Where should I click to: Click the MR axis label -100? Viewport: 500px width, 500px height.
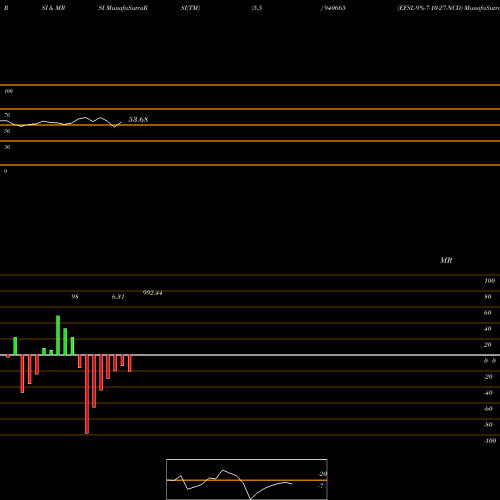point(490,441)
